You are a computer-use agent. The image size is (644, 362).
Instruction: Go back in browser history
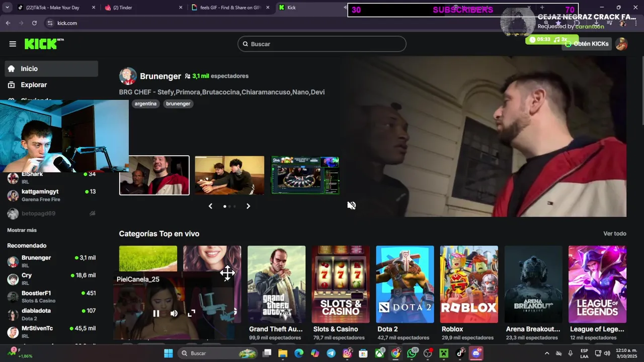click(x=8, y=23)
